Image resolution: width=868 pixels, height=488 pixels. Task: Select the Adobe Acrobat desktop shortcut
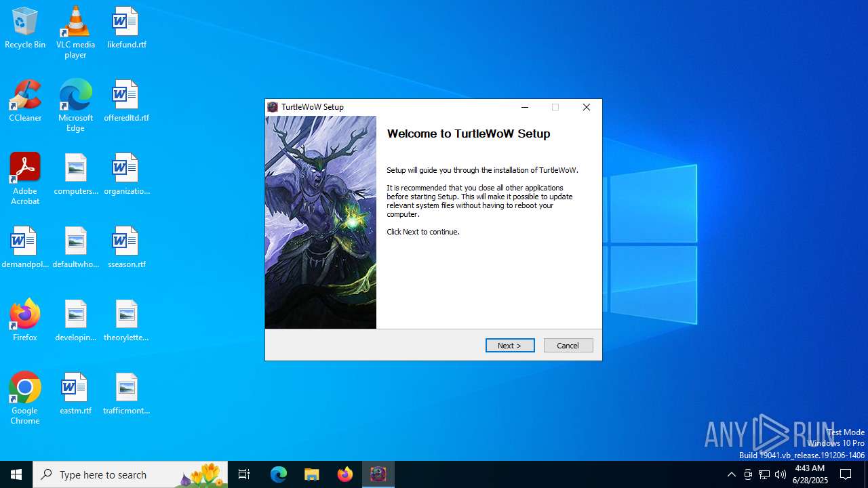25,179
